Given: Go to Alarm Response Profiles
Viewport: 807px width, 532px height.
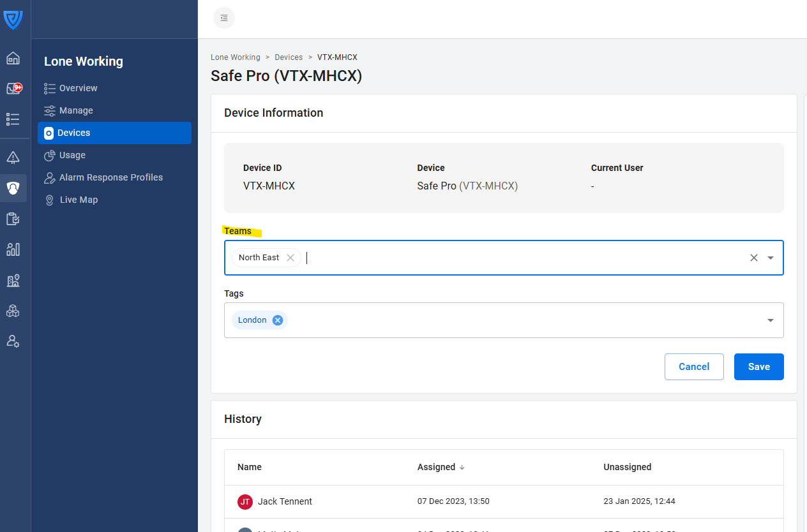Looking at the screenshot, I should 110,177.
